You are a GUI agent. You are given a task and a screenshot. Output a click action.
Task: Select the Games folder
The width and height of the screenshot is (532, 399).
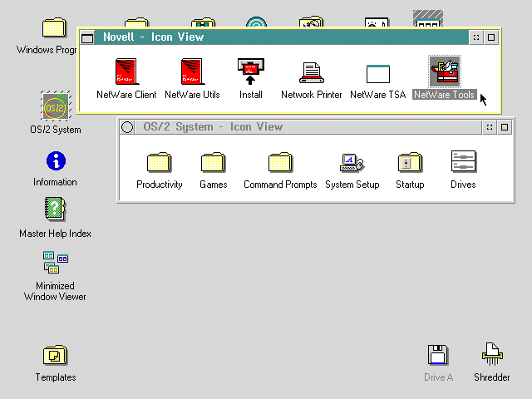click(213, 162)
